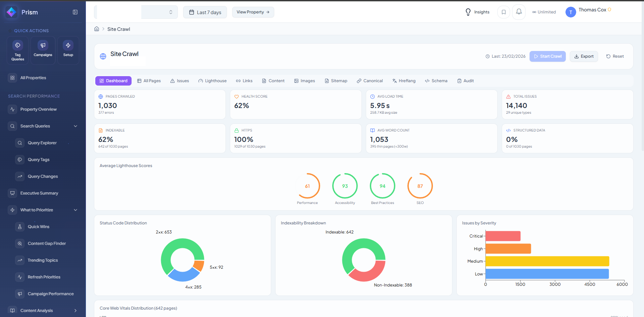Click the Executive Summary icon

pyautogui.click(x=12, y=193)
